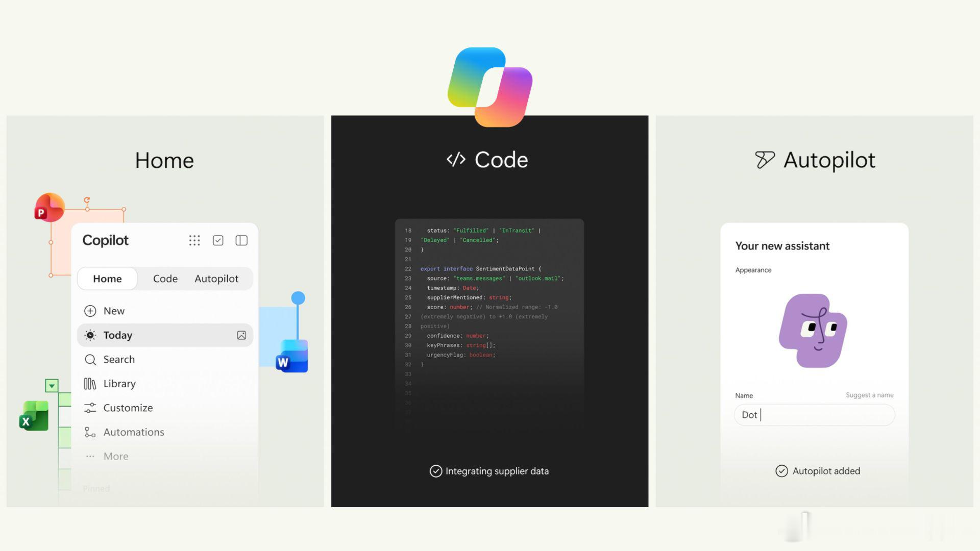Click the Copilot title in the panel header
The height and width of the screenshot is (551, 980).
click(x=106, y=240)
